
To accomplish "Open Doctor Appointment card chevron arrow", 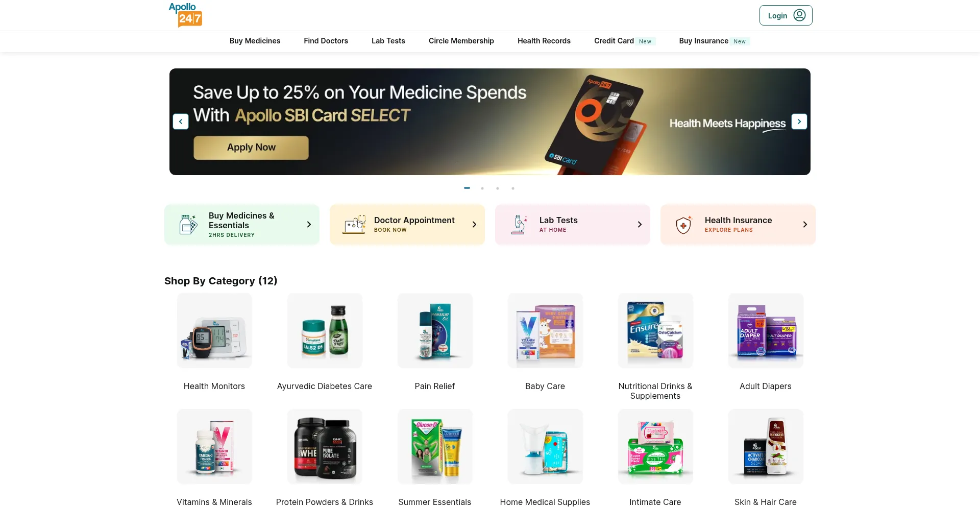I will (x=474, y=225).
